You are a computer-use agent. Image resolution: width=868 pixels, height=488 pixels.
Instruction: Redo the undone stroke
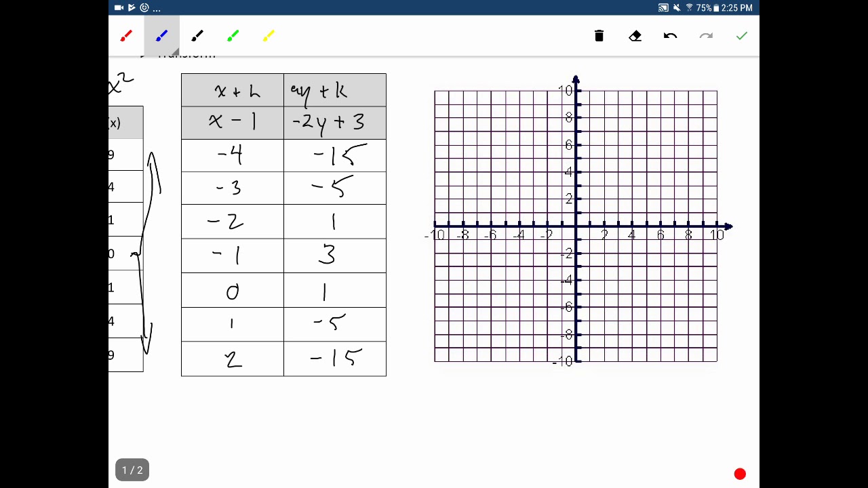706,36
